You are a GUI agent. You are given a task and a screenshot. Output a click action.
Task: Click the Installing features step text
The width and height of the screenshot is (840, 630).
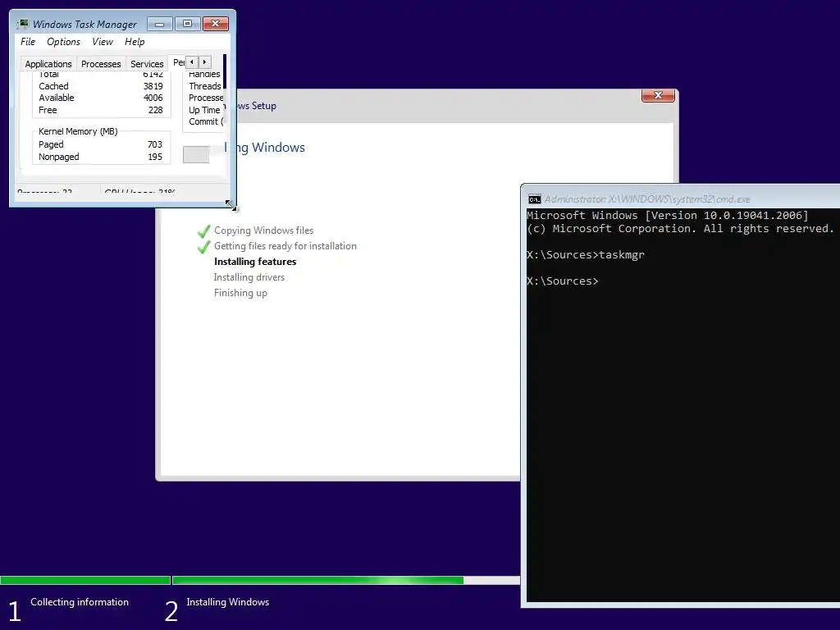255,262
